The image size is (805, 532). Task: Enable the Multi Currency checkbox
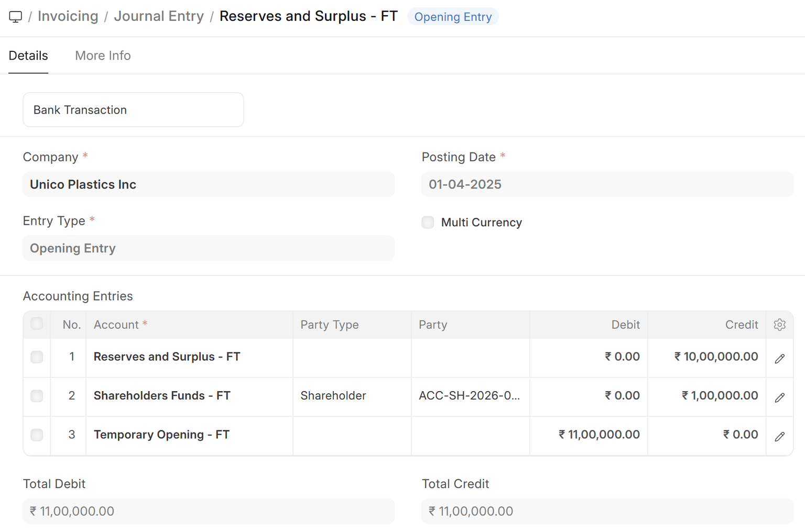click(x=428, y=223)
